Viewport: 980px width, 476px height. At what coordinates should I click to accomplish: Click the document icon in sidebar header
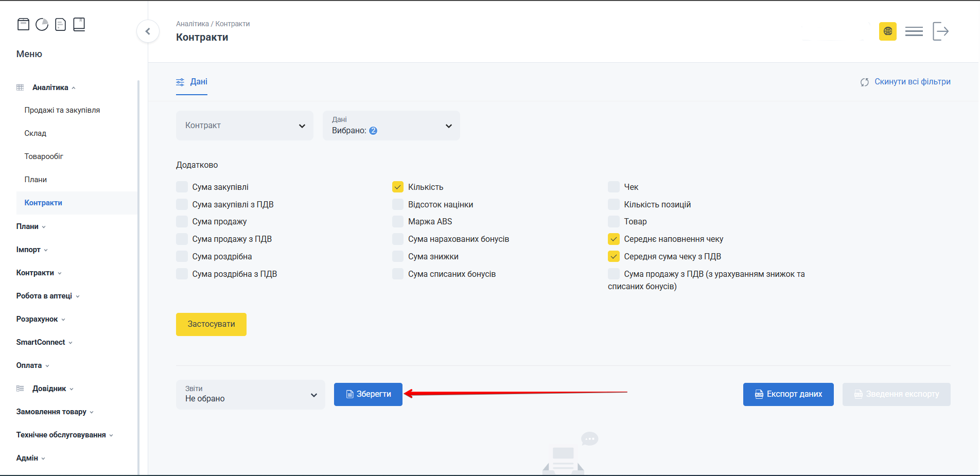tap(60, 24)
